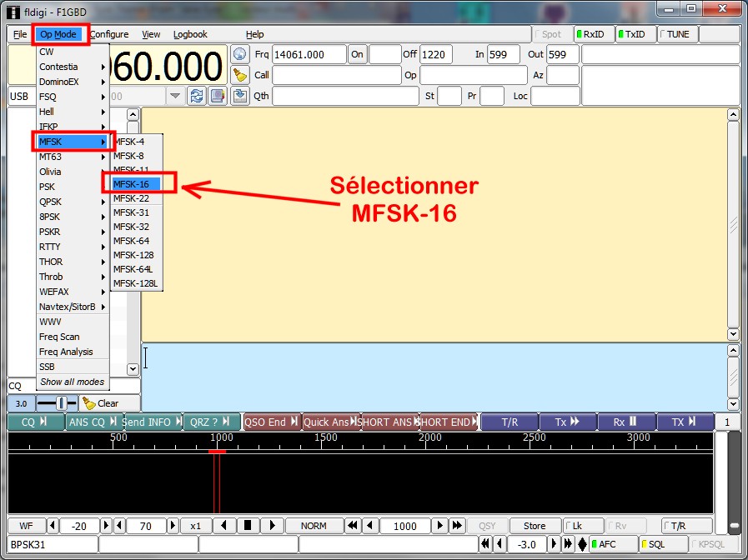This screenshot has width=748, height=560.
Task: Click the broom clear-log-fields icon
Action: (x=240, y=75)
